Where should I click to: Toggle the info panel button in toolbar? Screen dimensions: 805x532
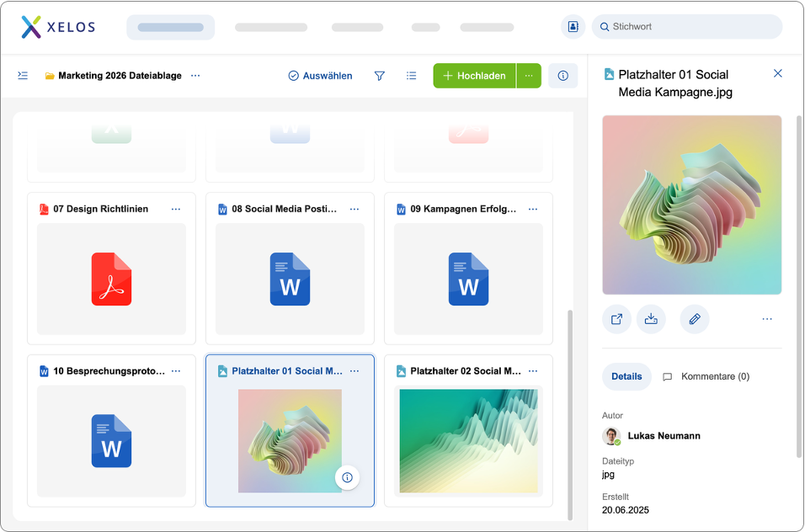pyautogui.click(x=562, y=76)
